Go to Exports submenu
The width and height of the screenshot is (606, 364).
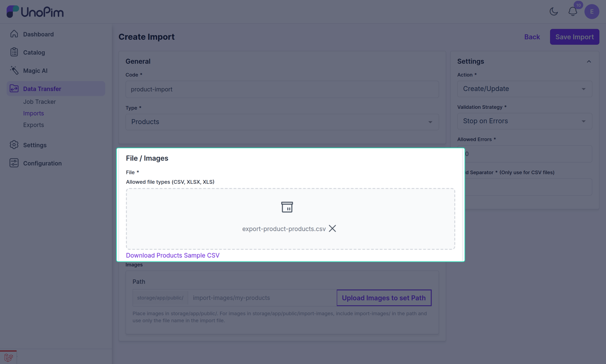33,125
